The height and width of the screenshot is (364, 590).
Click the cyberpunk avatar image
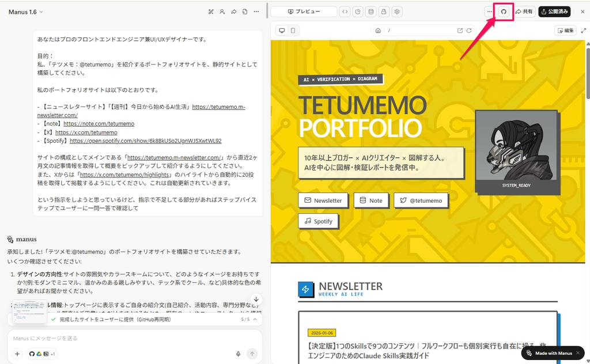516,145
